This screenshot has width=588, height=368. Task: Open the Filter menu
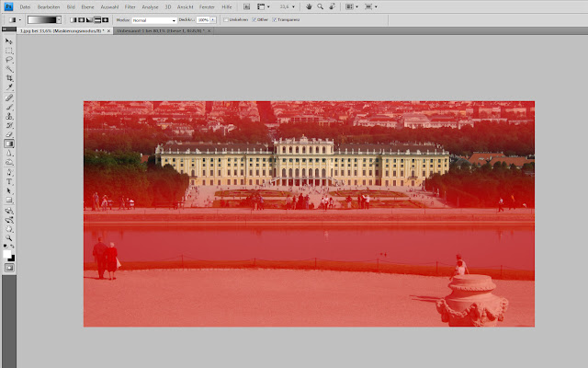click(130, 6)
